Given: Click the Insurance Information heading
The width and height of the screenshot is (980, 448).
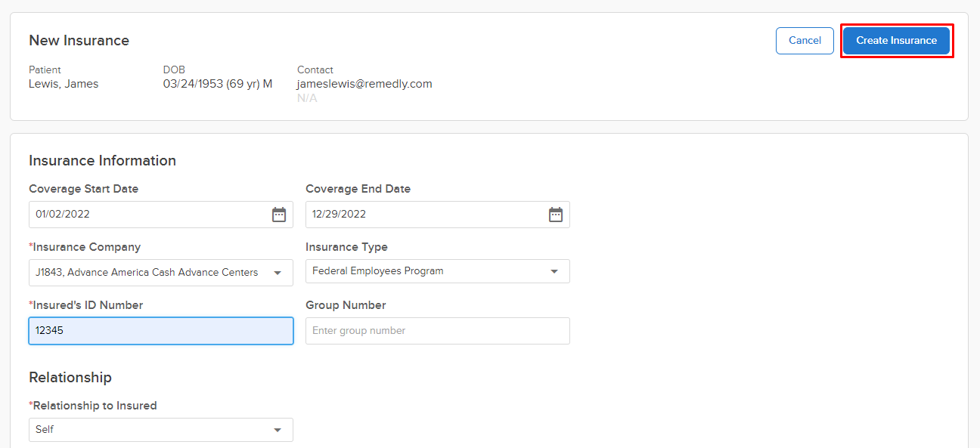Looking at the screenshot, I should coord(102,161).
